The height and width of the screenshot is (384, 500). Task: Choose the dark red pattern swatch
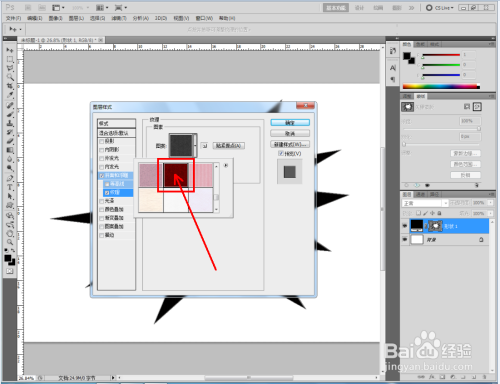pos(176,175)
